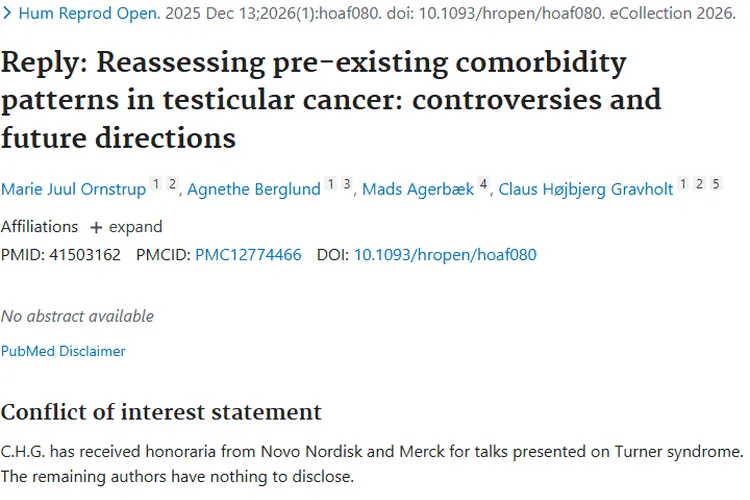Show affiliation 2 next to Claus Højbjerg Gravholt

point(700,185)
